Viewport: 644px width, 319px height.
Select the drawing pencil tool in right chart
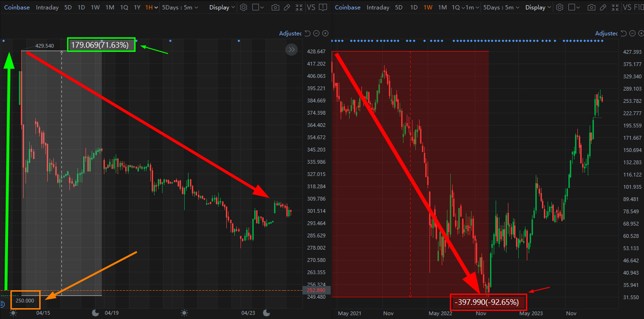click(603, 8)
